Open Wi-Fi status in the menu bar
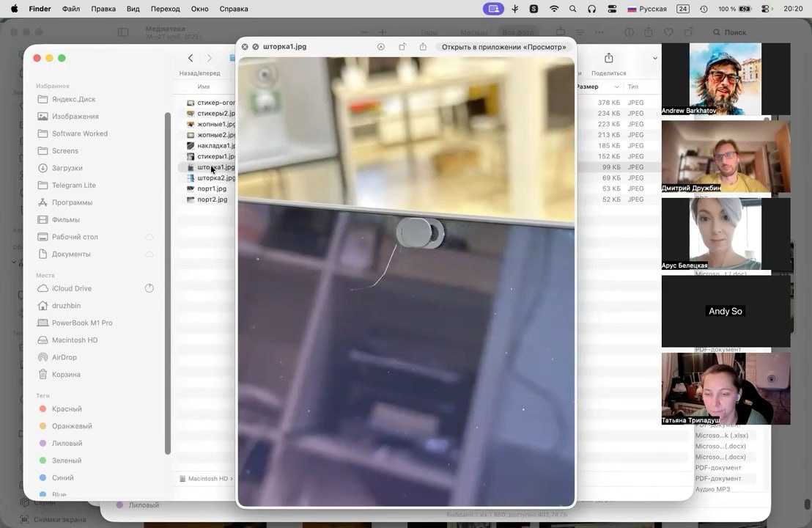812x528 pixels. click(554, 9)
